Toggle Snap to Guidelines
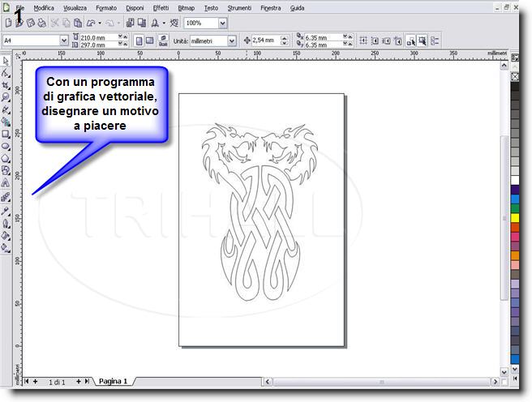Screen dimensions: 532x402 (x=375, y=41)
